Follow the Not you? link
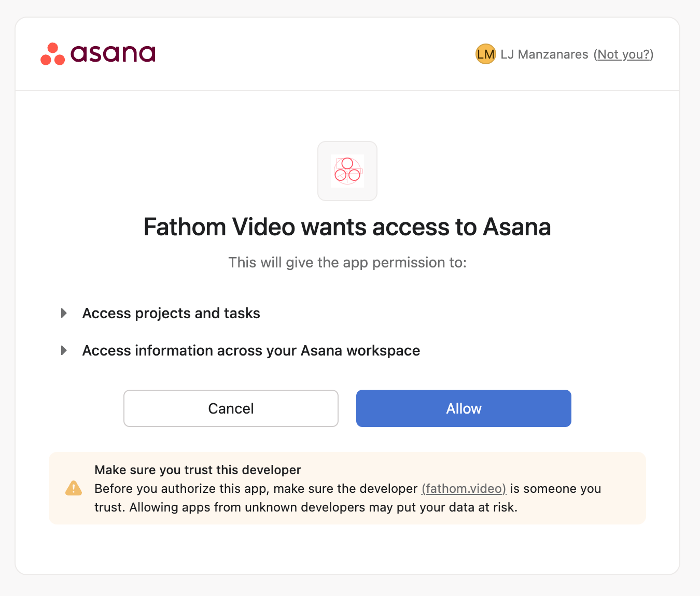700x596 pixels. pos(623,54)
